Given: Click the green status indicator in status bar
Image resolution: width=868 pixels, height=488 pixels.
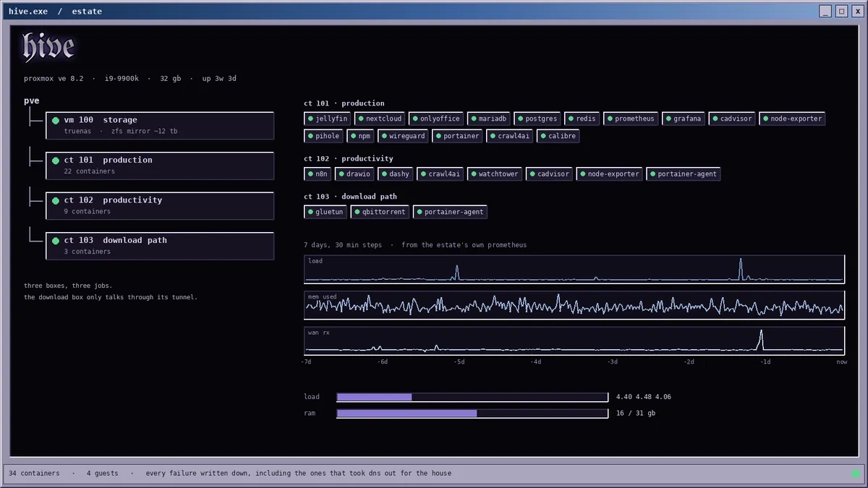Looking at the screenshot, I should [x=856, y=474].
